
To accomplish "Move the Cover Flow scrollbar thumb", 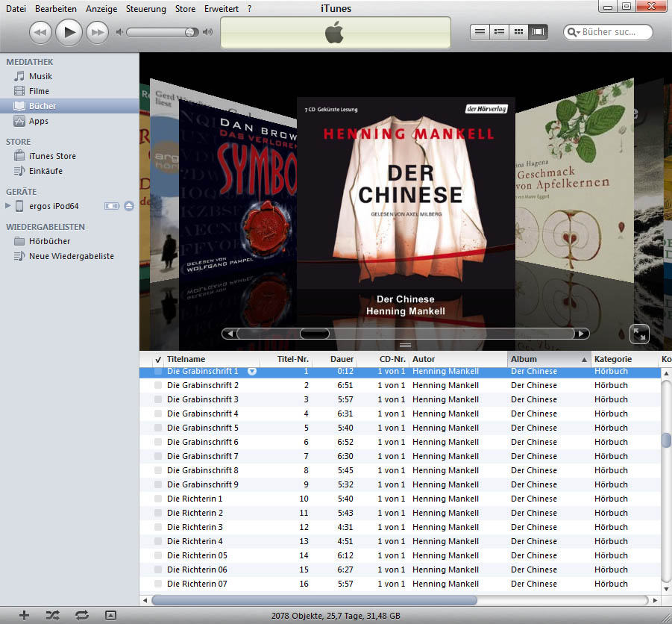I will click(315, 333).
